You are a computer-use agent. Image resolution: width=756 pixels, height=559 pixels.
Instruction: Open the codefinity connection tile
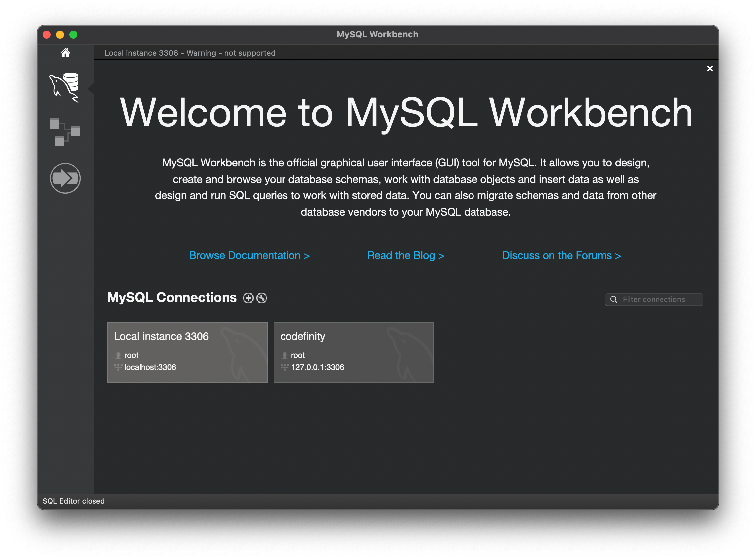click(x=354, y=352)
